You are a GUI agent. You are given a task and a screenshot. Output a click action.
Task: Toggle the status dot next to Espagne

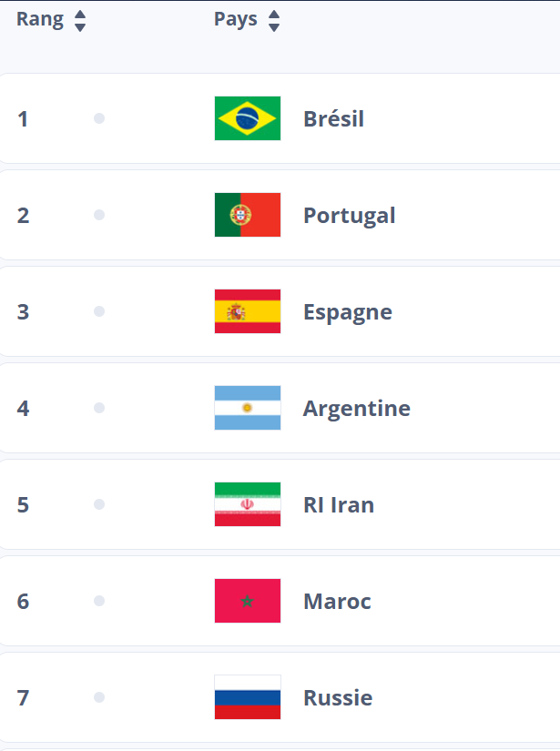(100, 311)
